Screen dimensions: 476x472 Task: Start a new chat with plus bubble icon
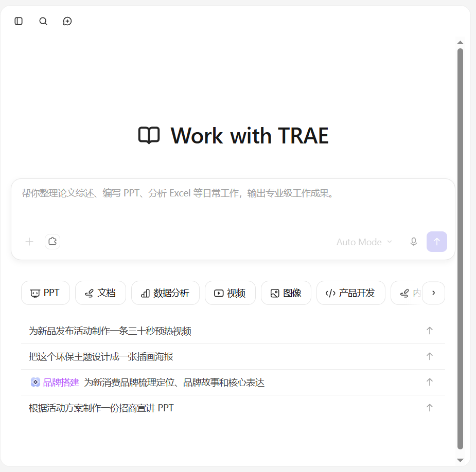click(67, 21)
